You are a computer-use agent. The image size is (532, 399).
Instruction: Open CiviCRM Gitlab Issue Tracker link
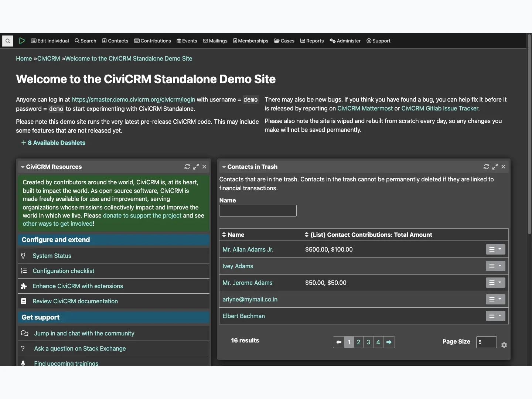(x=440, y=108)
